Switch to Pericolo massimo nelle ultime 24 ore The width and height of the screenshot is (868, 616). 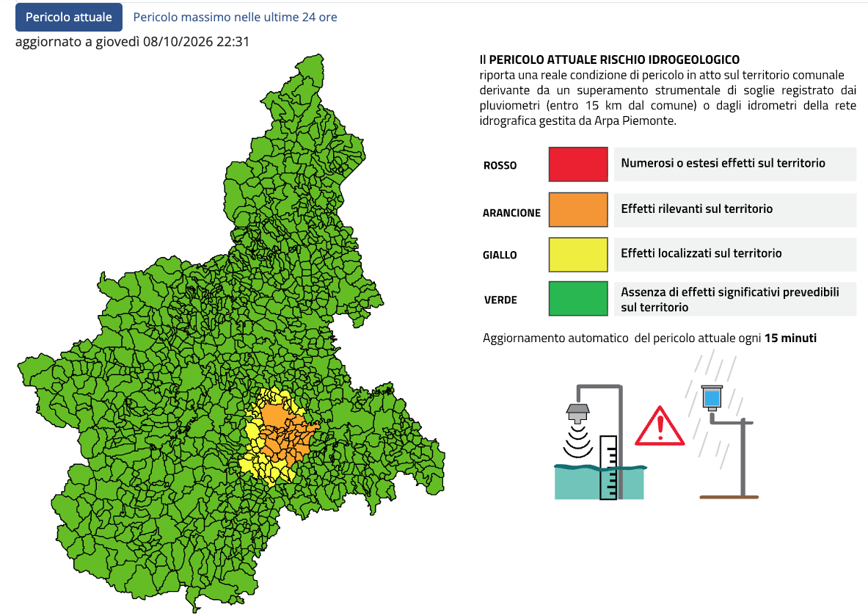[x=235, y=17]
